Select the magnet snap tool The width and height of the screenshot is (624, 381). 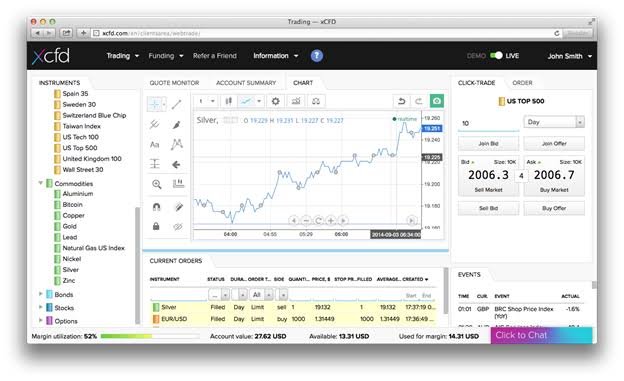[x=156, y=206]
